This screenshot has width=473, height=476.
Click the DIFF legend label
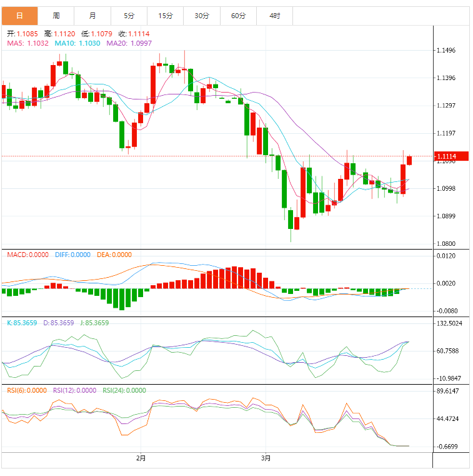point(72,255)
